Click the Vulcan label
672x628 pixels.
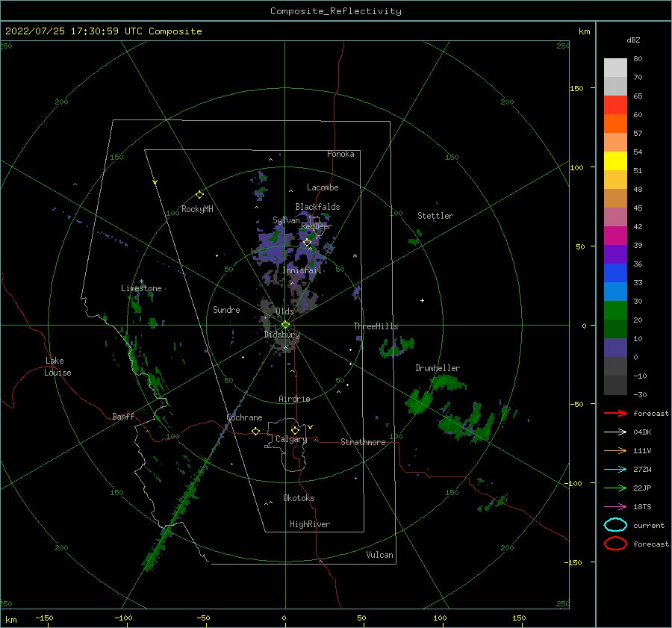(x=379, y=555)
